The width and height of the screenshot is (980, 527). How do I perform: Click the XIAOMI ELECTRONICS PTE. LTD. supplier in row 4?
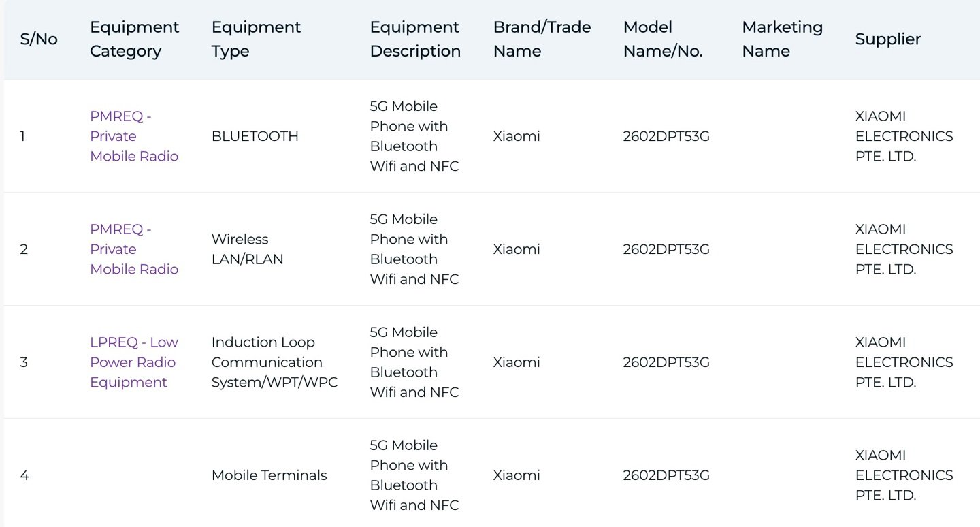pos(902,475)
